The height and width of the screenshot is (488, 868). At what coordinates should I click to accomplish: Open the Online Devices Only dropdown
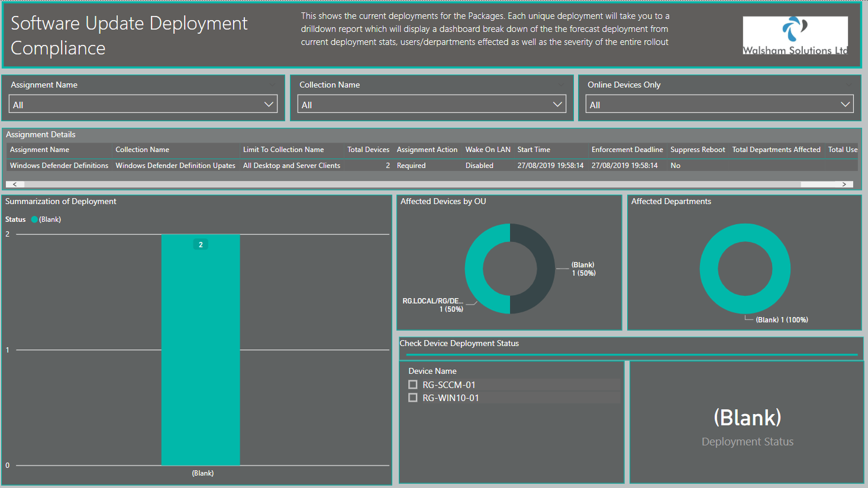tap(719, 104)
